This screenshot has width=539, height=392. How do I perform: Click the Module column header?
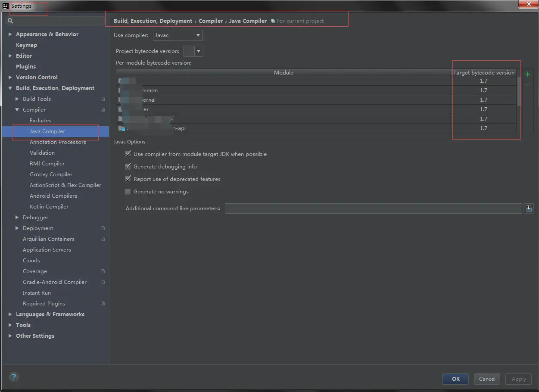(284, 72)
